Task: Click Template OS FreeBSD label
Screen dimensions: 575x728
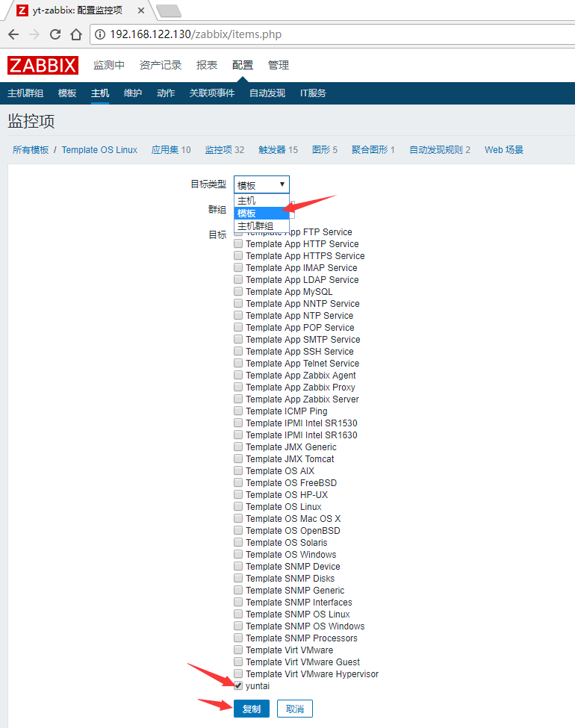Action: pos(291,483)
